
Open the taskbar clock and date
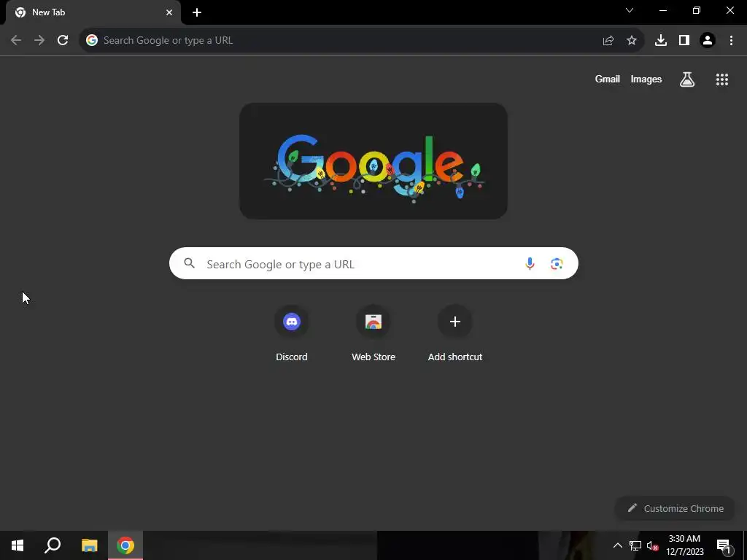click(x=684, y=545)
